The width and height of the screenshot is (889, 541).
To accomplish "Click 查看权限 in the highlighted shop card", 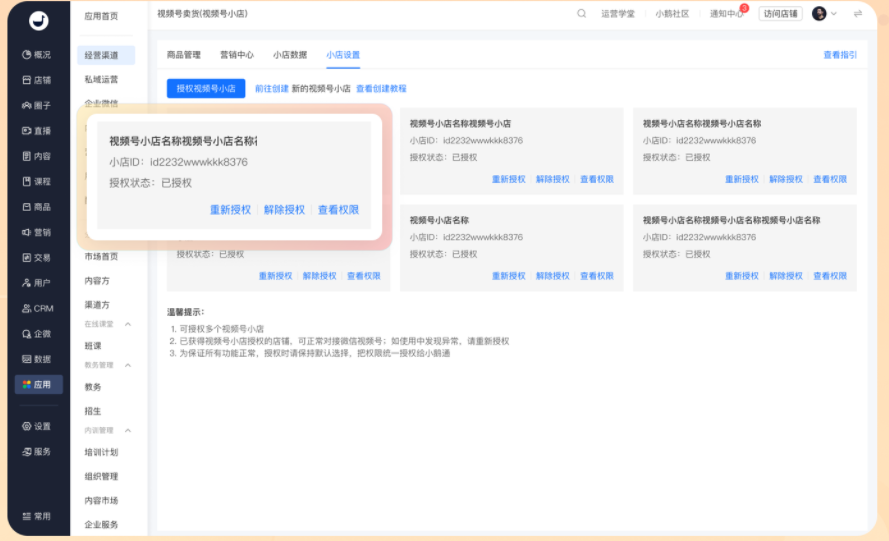I will click(338, 210).
